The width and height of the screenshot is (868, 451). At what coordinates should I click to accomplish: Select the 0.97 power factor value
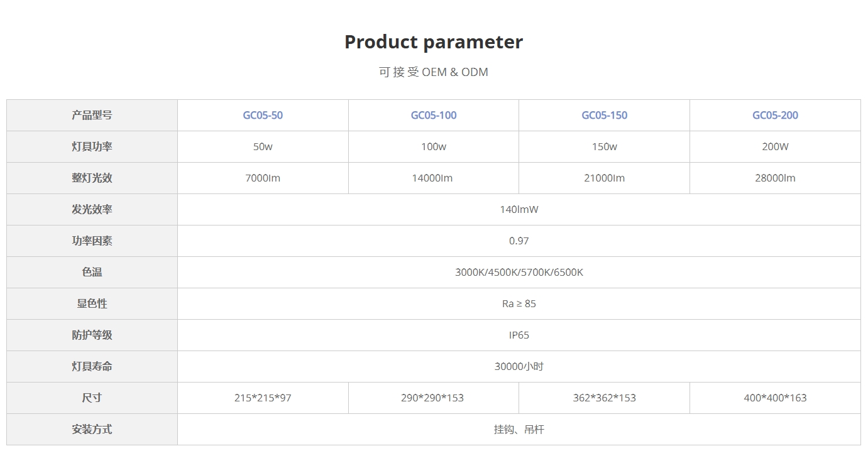[519, 241]
